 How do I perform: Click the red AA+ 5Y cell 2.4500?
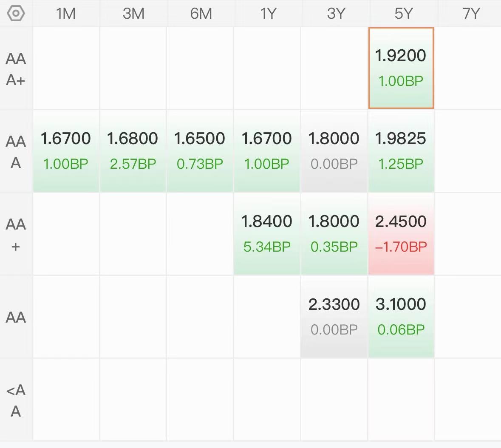click(x=401, y=234)
